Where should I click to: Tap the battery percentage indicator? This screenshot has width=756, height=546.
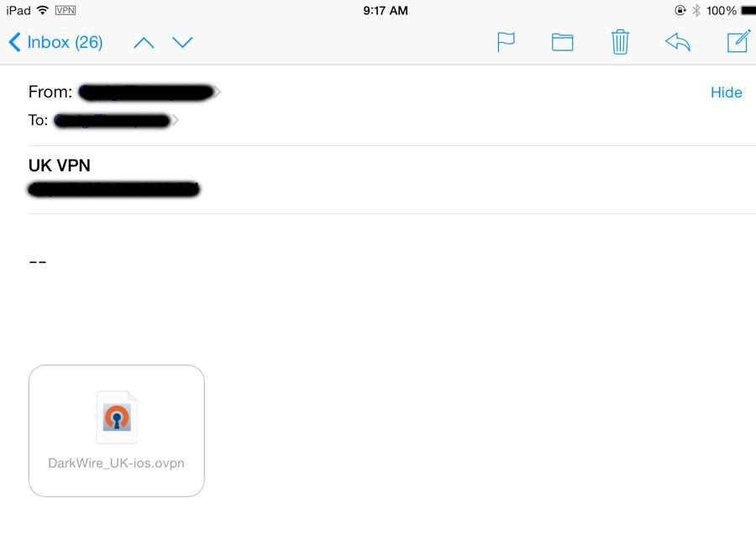[x=722, y=11]
